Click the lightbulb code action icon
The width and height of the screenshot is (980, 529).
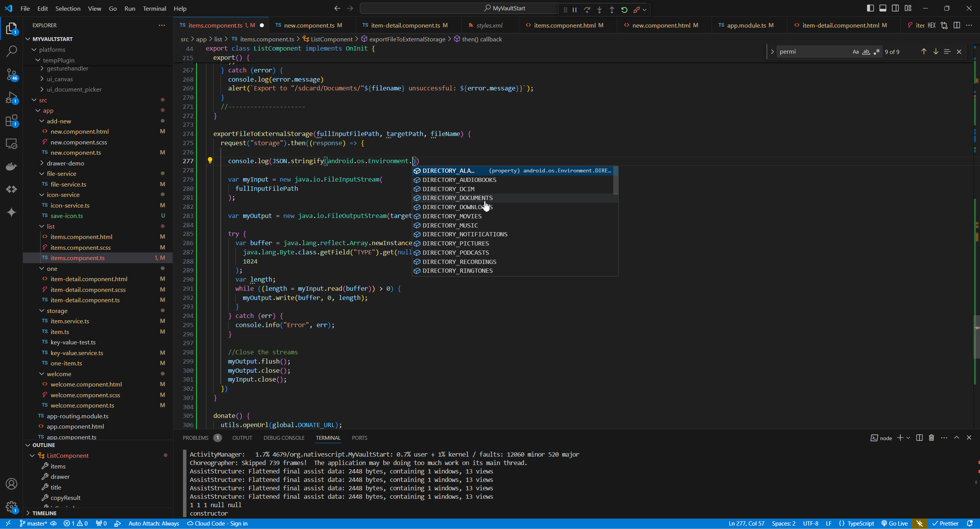coord(210,161)
